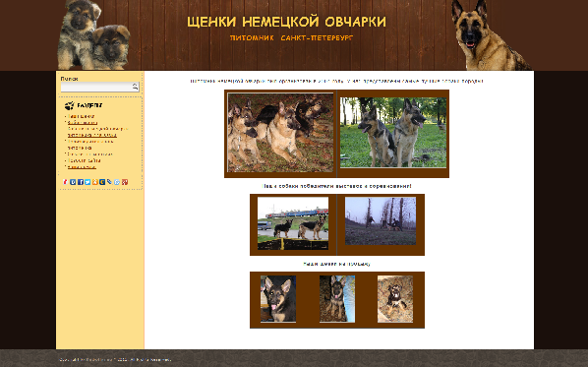Focus the Поиск search input field

[x=96, y=87]
